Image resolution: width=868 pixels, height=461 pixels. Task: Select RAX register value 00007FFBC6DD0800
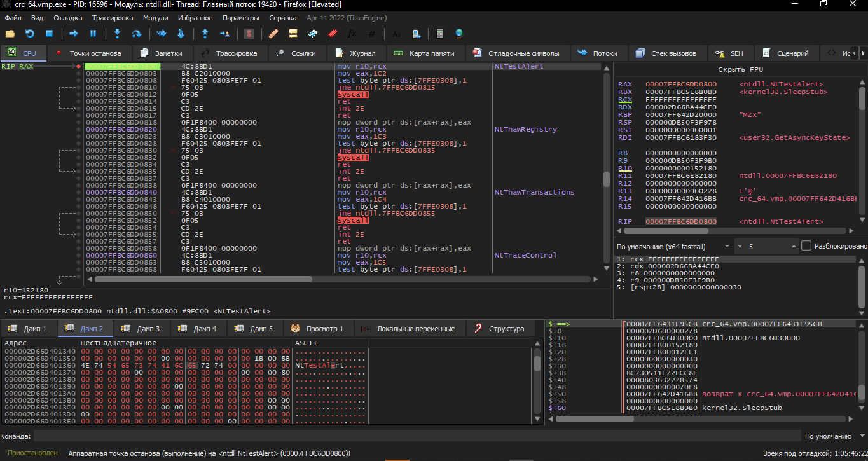[680, 84]
